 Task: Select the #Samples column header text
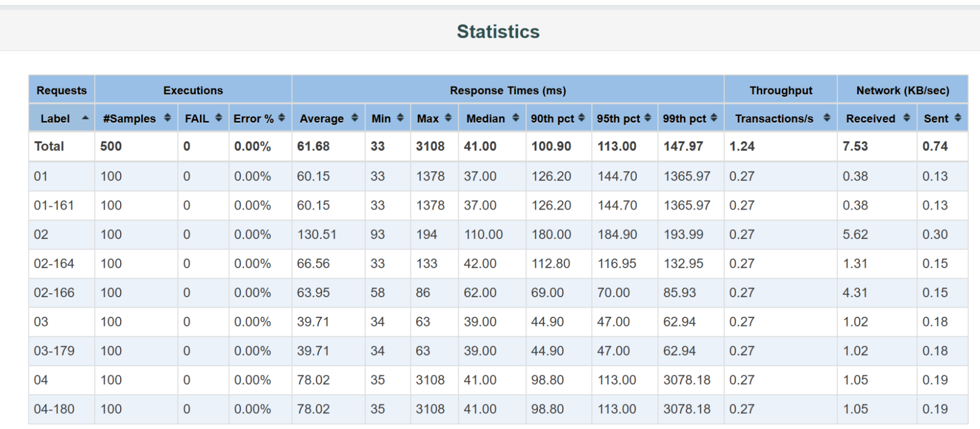pyautogui.click(x=129, y=119)
